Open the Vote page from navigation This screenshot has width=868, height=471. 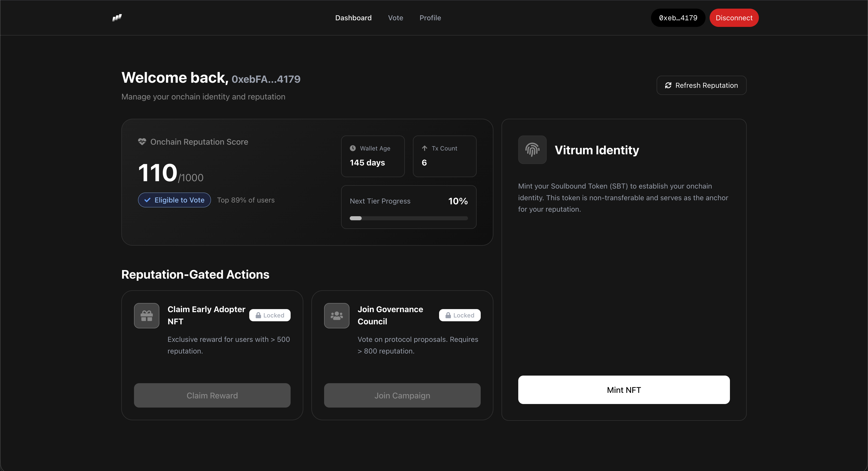click(x=395, y=18)
